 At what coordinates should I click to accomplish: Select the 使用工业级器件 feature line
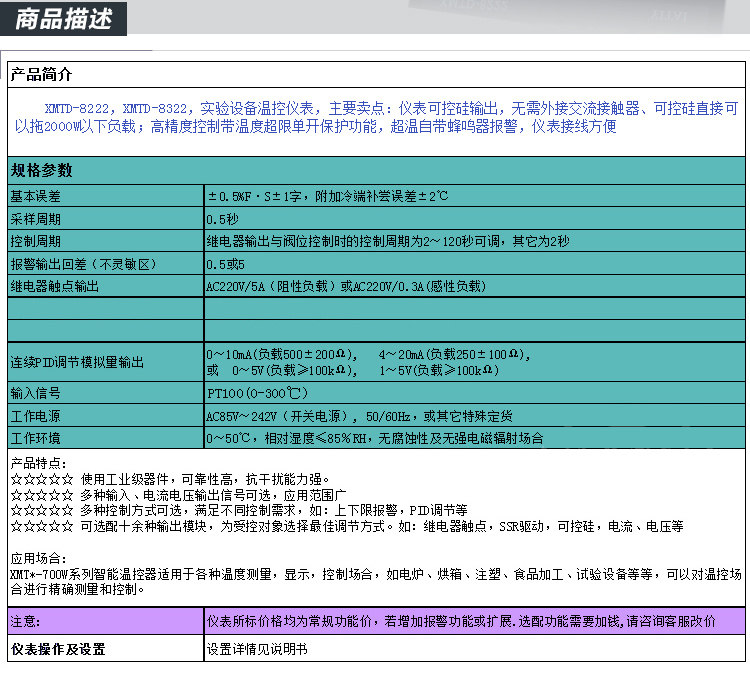point(205,479)
